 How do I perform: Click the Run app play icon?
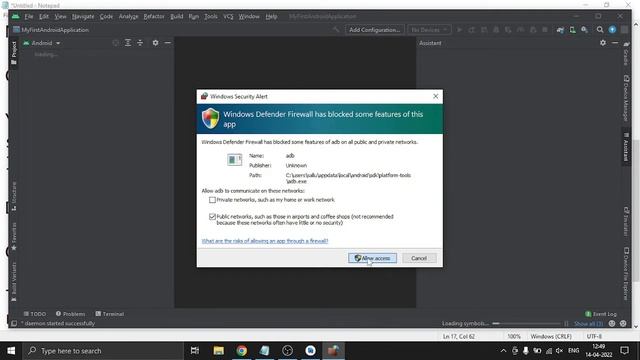coord(459,30)
